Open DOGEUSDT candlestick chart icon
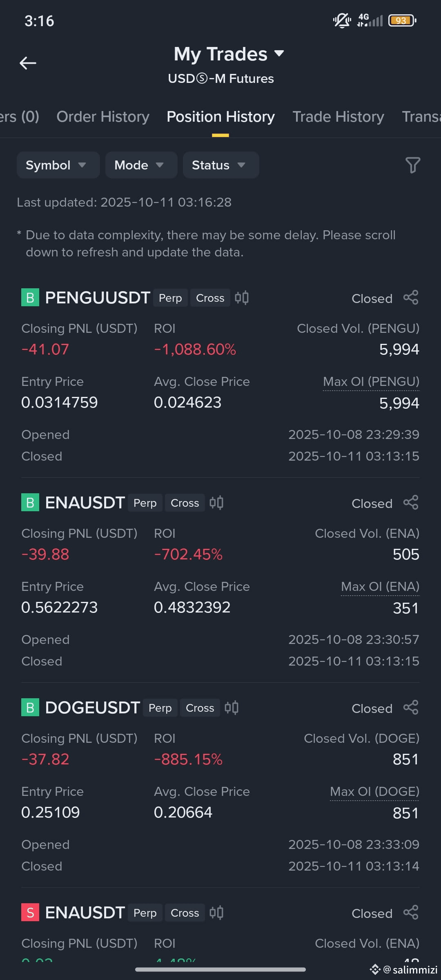The height and width of the screenshot is (980, 441). (232, 708)
